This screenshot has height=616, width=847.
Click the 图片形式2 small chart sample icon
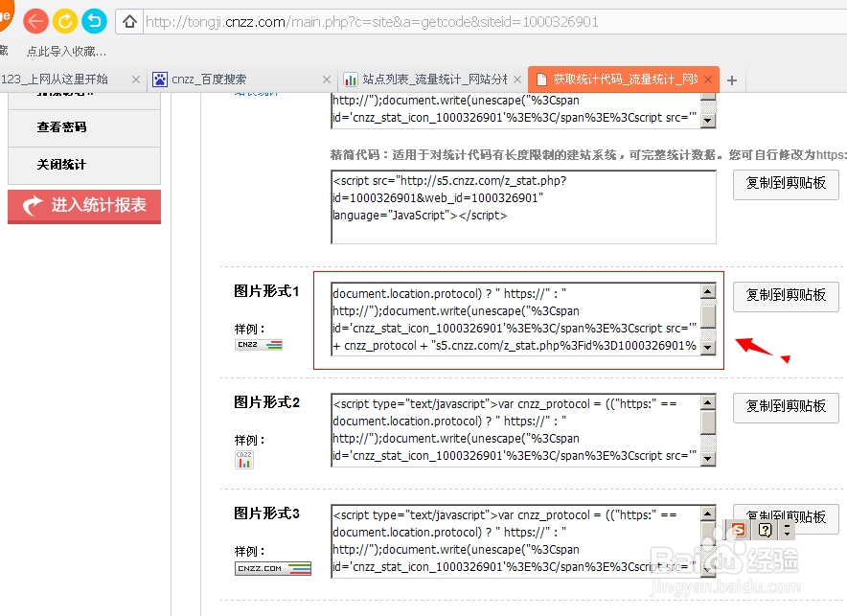244,460
